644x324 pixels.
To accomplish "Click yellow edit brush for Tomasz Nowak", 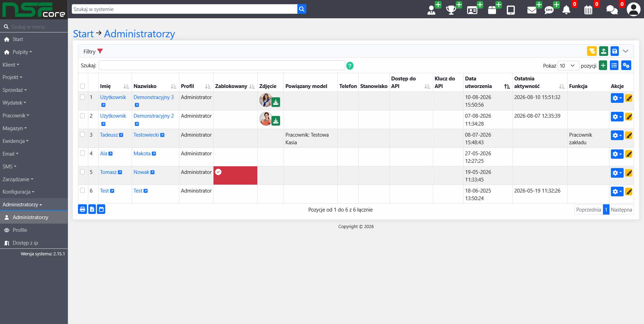I will click(629, 173).
